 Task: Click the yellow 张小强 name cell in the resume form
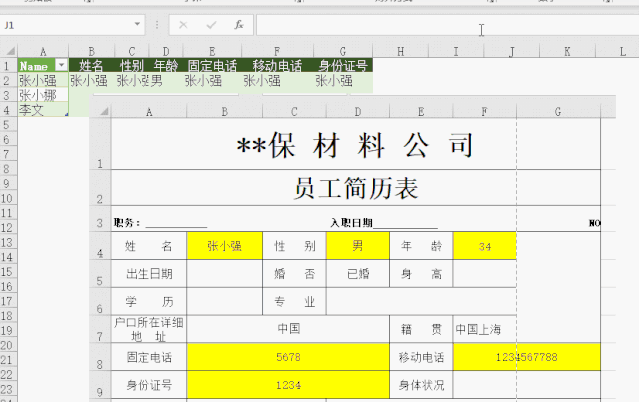click(225, 246)
